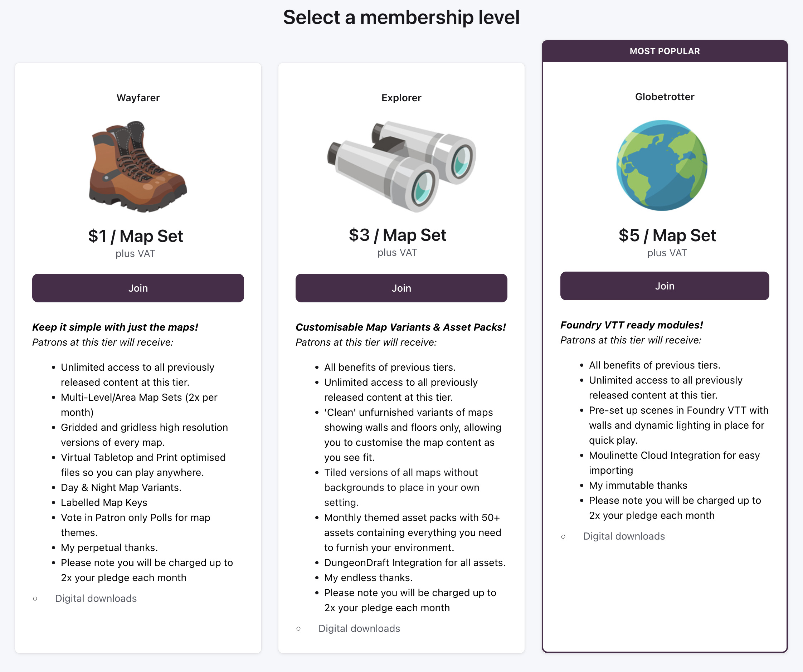Click Keep it simple with just the maps
The width and height of the screenshot is (803, 672).
click(115, 327)
